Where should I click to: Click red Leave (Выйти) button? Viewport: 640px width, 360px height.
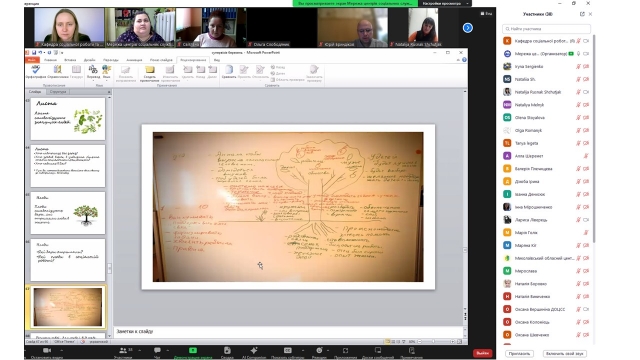(x=482, y=353)
